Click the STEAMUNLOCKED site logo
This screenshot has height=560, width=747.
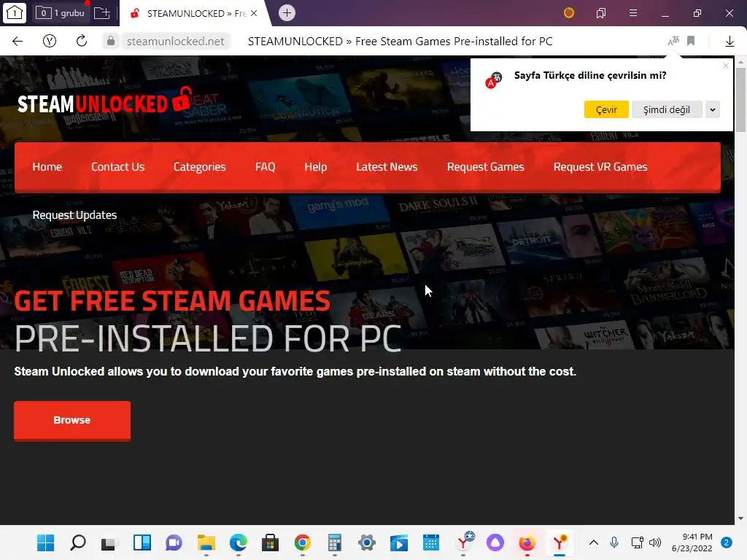tap(105, 101)
